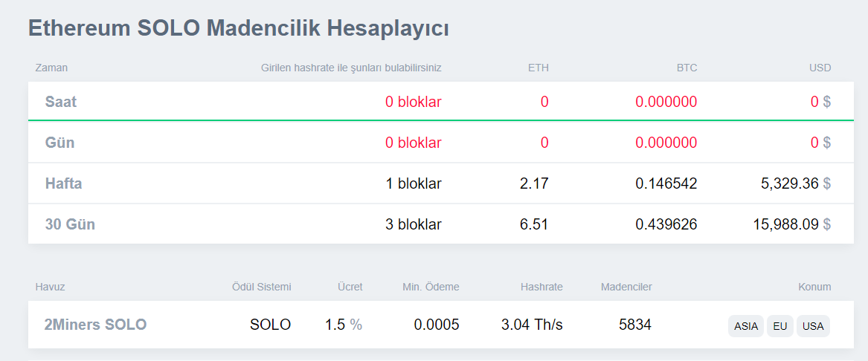Click the Hashrate column header
The width and height of the screenshot is (868, 361).
pyautogui.click(x=541, y=287)
